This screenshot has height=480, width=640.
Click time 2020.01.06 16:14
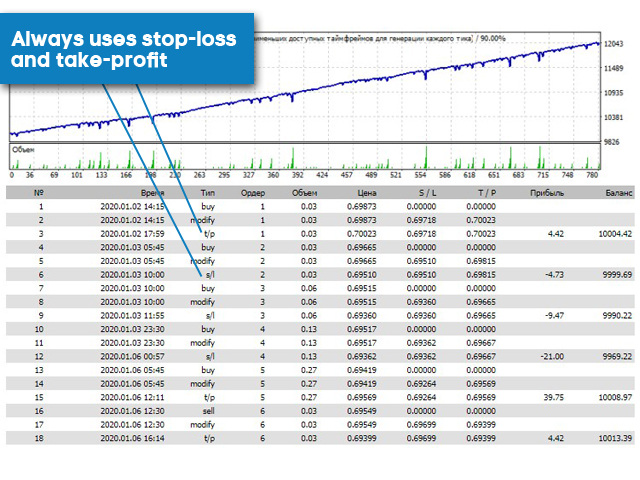132,438
